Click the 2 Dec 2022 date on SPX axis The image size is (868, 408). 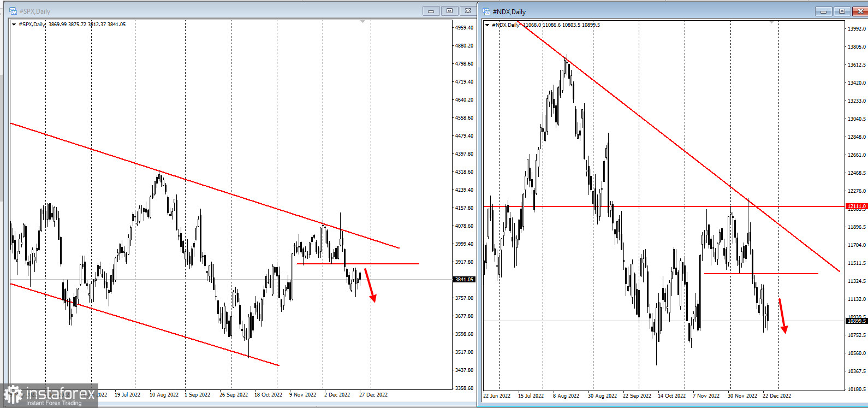tap(337, 394)
